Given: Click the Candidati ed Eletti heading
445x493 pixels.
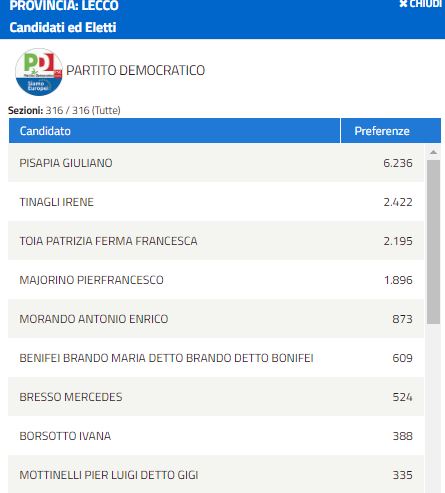Looking at the screenshot, I should click(63, 27).
